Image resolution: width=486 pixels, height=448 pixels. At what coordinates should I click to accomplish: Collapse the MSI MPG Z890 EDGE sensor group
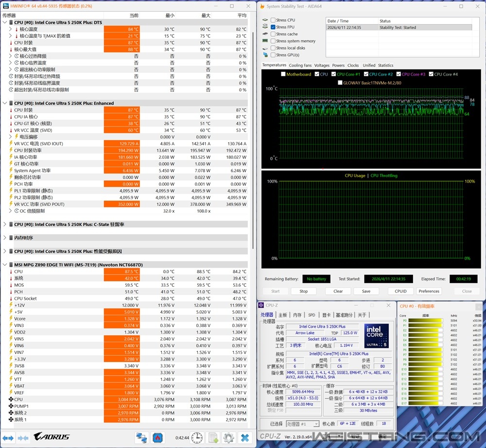tap(4, 264)
